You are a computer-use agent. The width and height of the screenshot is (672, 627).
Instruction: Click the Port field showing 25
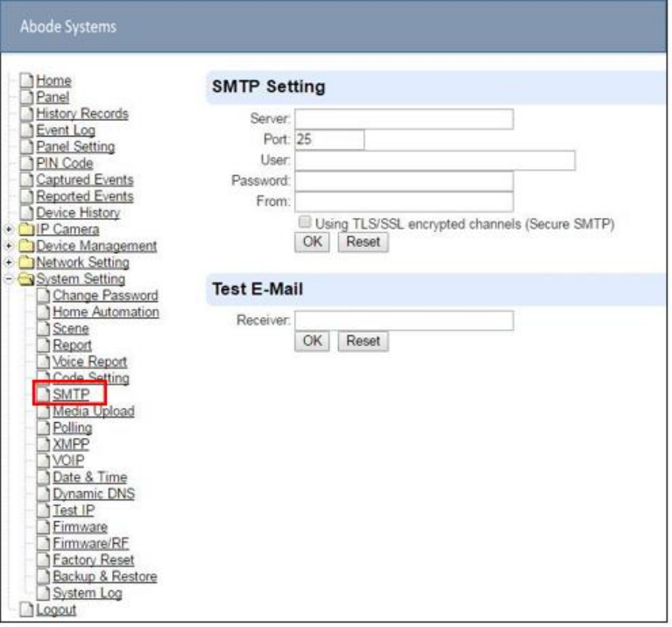pos(329,139)
